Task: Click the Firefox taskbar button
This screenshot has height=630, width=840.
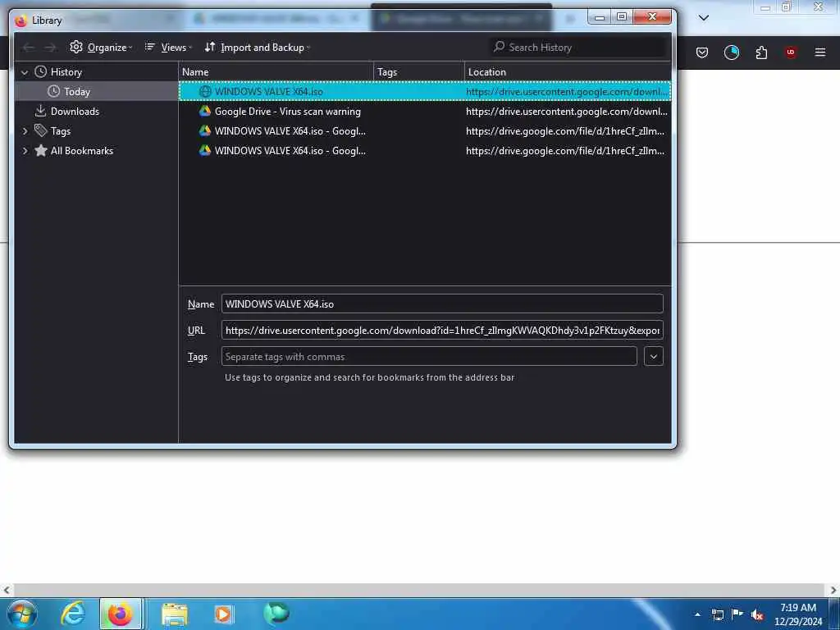Action: click(121, 614)
